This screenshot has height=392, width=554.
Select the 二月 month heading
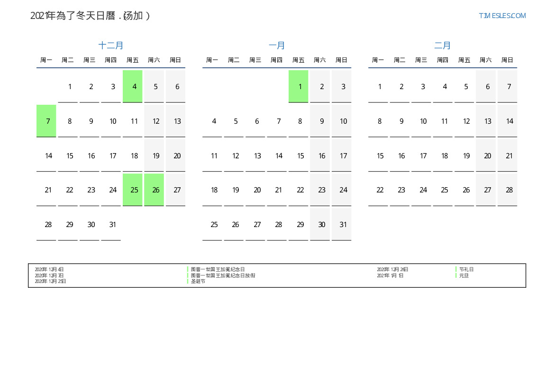click(443, 46)
